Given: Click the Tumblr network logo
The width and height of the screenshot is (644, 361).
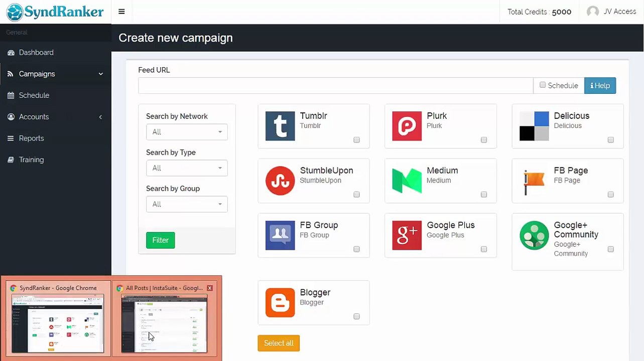Looking at the screenshot, I should [x=280, y=126].
